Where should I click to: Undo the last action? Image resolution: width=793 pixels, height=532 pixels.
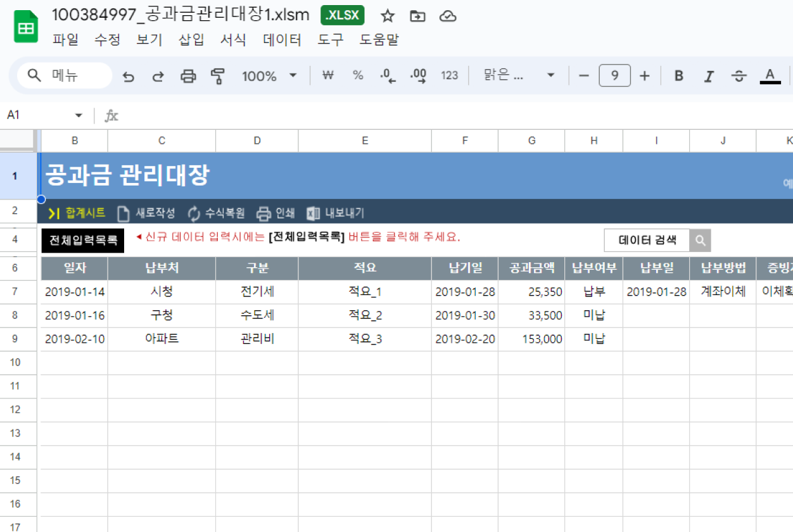point(129,76)
